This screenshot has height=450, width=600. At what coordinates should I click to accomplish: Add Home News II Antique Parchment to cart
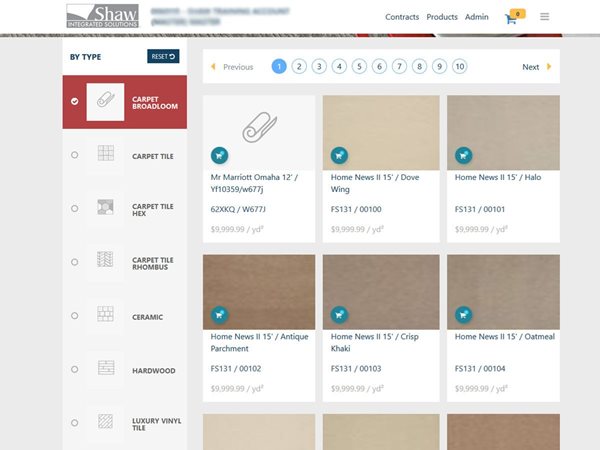pos(220,315)
